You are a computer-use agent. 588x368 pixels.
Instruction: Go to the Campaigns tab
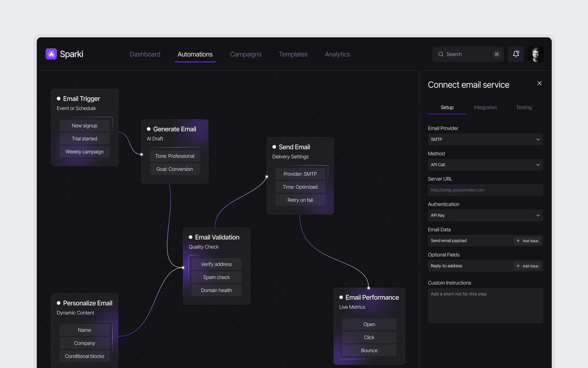[x=245, y=54]
